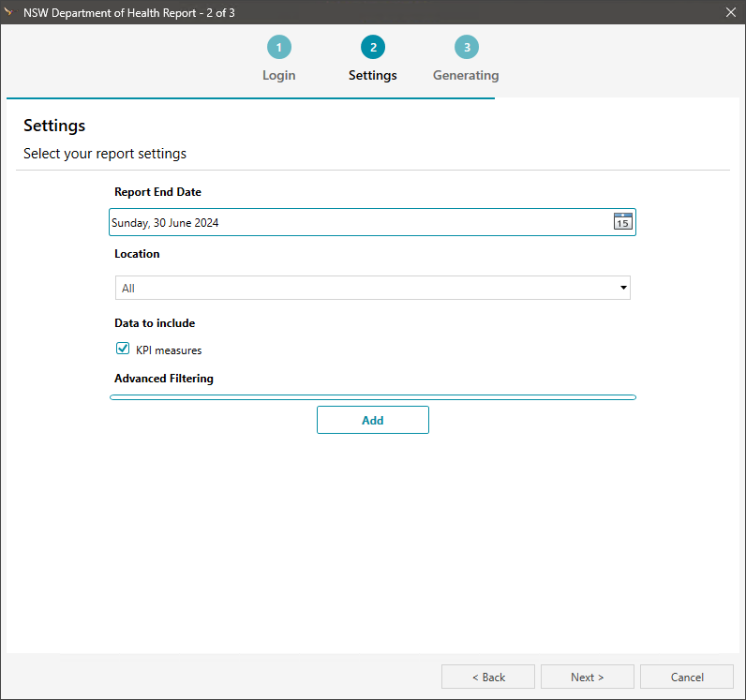Expand the Location dropdown arrow
This screenshot has width=746, height=700.
[623, 288]
